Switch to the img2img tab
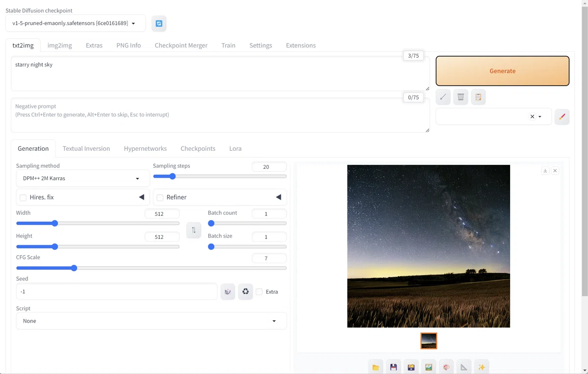This screenshot has height=374, width=588. [x=60, y=45]
